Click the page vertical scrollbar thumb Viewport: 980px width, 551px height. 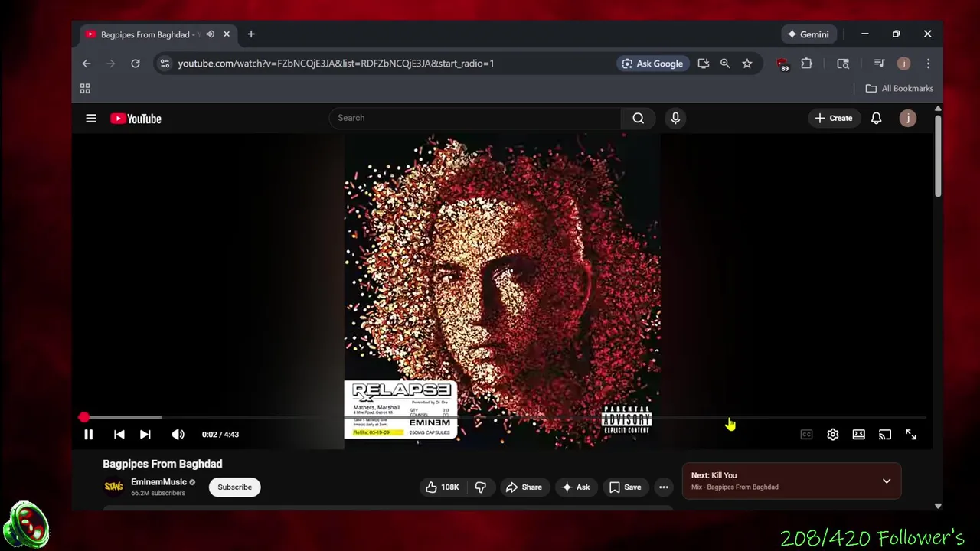pyautogui.click(x=937, y=157)
